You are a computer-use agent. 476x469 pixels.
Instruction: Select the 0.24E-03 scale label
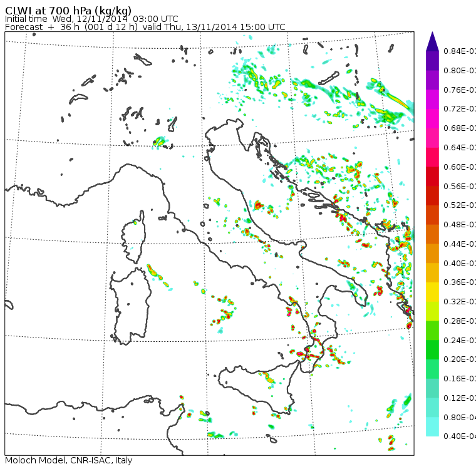click(460, 341)
